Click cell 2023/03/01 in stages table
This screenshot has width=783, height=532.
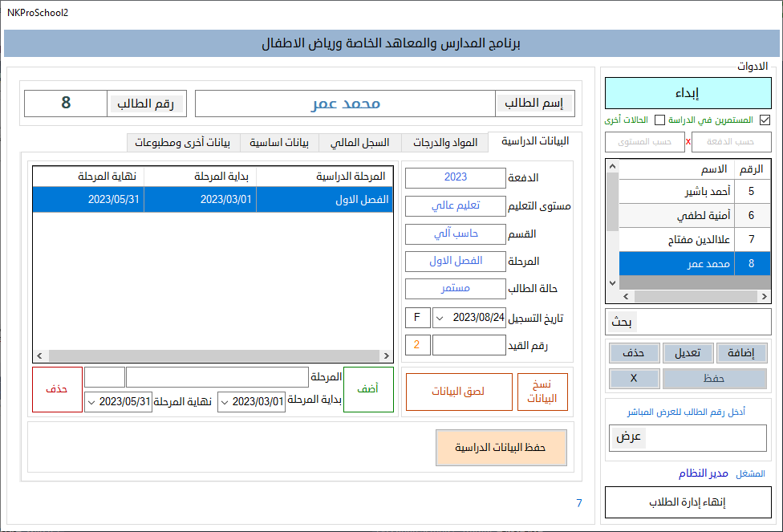[x=201, y=200]
